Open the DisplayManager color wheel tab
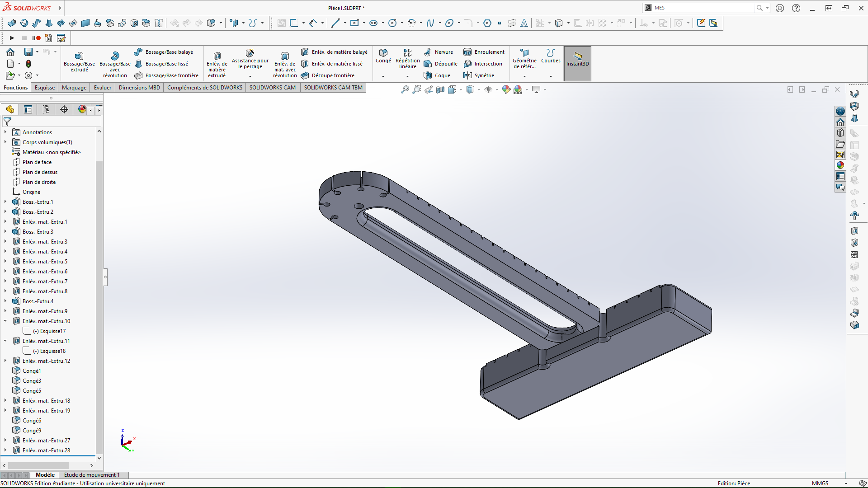 (82, 109)
